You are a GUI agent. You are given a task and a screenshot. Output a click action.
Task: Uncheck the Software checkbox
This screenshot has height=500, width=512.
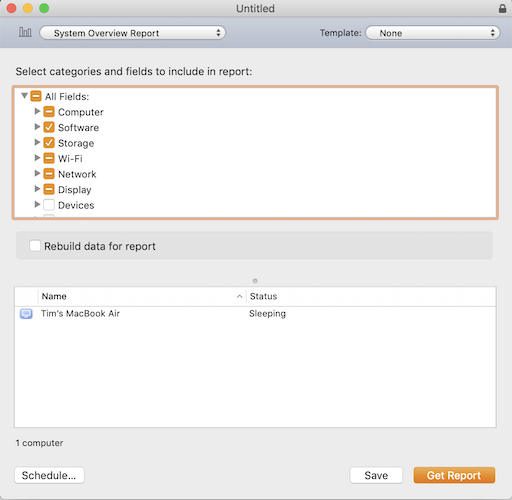(49, 127)
